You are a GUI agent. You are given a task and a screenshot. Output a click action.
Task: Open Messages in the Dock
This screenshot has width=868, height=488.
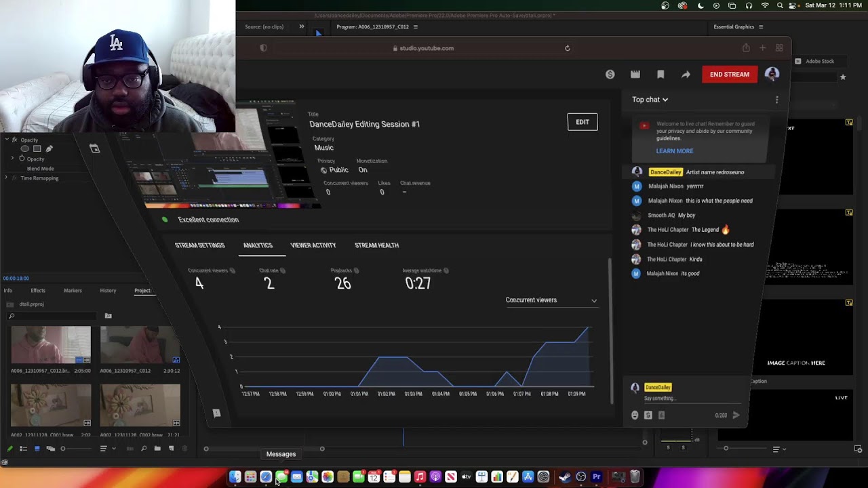(x=281, y=477)
